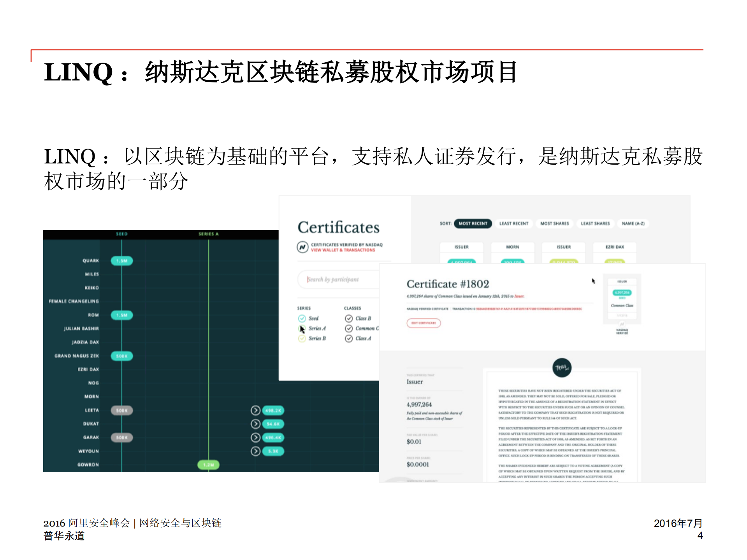Open VIEW WALLET & TRANSACTIONS
The width and height of the screenshot is (747, 560).
tap(343, 250)
